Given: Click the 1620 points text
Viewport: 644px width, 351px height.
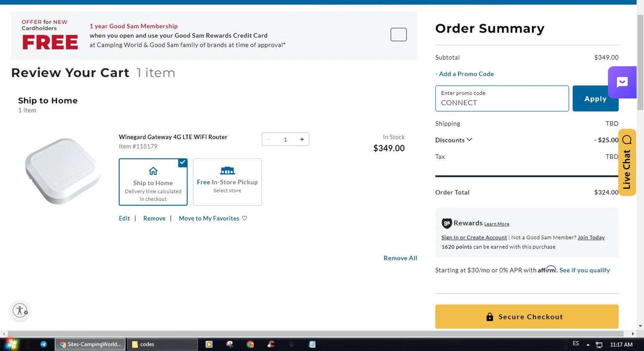Looking at the screenshot, I should pos(456,247).
